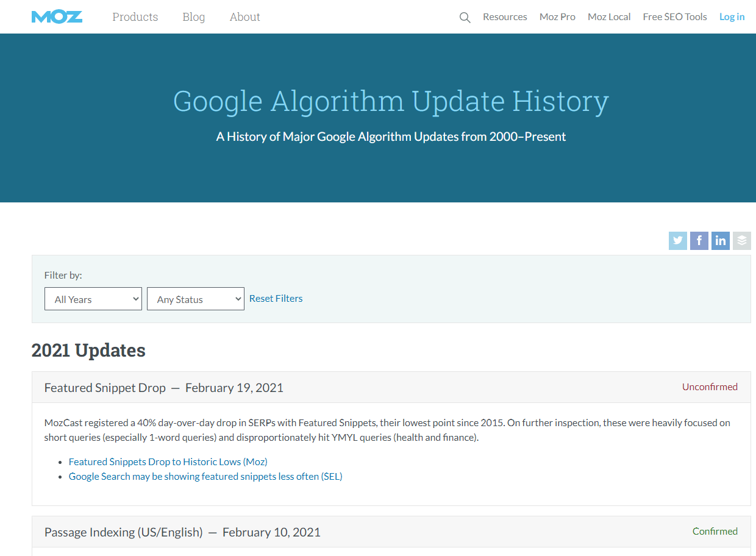This screenshot has width=756, height=556.
Task: Click the Moz logo
Action: click(57, 17)
